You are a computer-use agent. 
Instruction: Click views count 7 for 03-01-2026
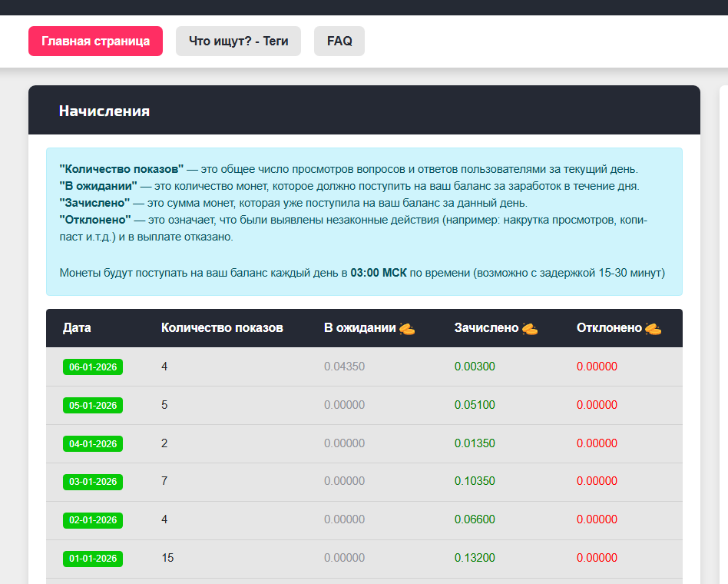[x=164, y=481]
